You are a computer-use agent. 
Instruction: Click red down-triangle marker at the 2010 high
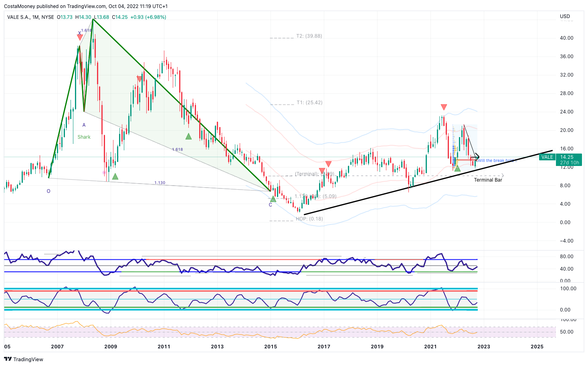pyautogui.click(x=139, y=79)
